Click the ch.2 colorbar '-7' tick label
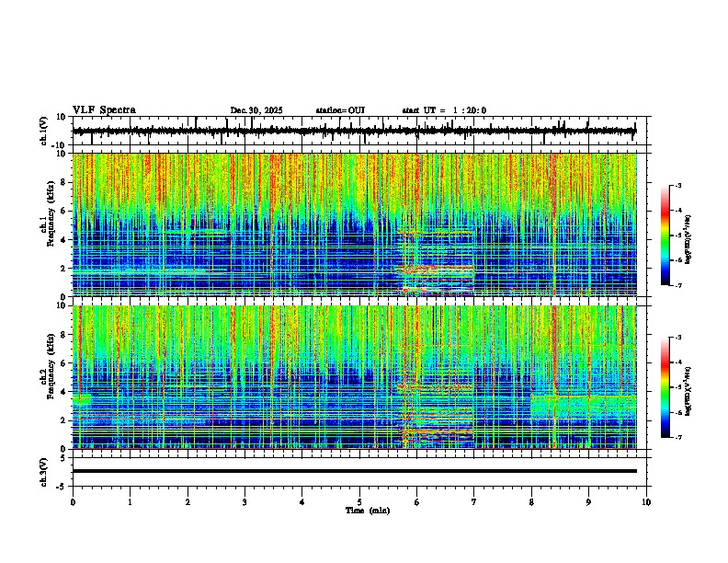The width and height of the screenshot is (728, 563). [677, 438]
